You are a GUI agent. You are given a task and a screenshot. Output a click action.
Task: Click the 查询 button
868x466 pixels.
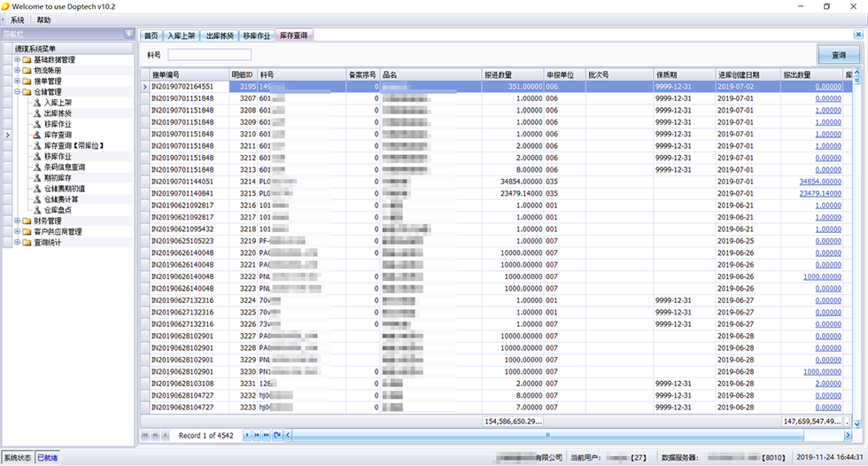(x=838, y=55)
